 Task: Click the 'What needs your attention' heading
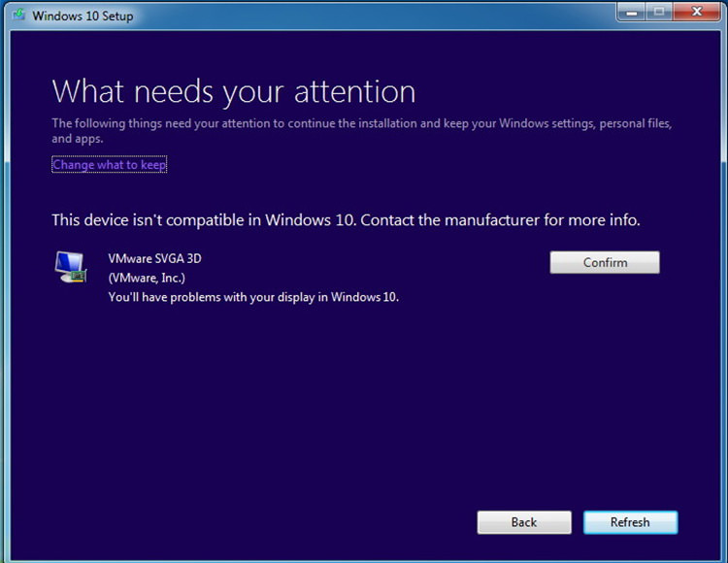pyautogui.click(x=233, y=91)
